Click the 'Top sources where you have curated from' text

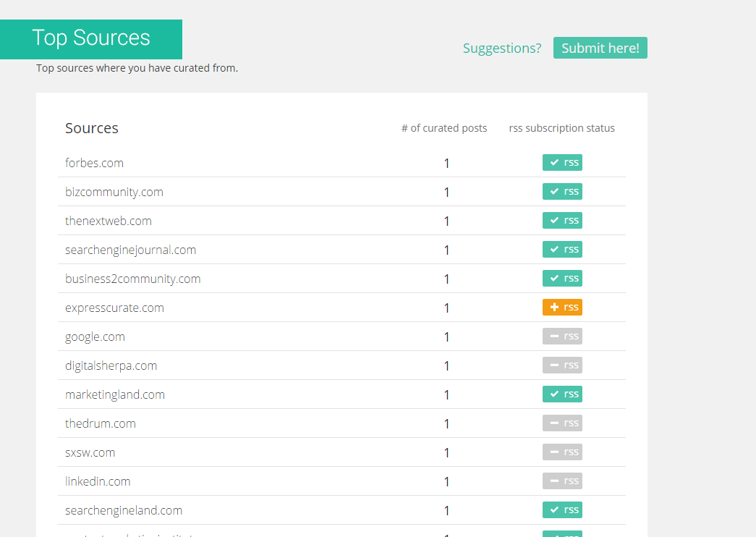(x=137, y=68)
